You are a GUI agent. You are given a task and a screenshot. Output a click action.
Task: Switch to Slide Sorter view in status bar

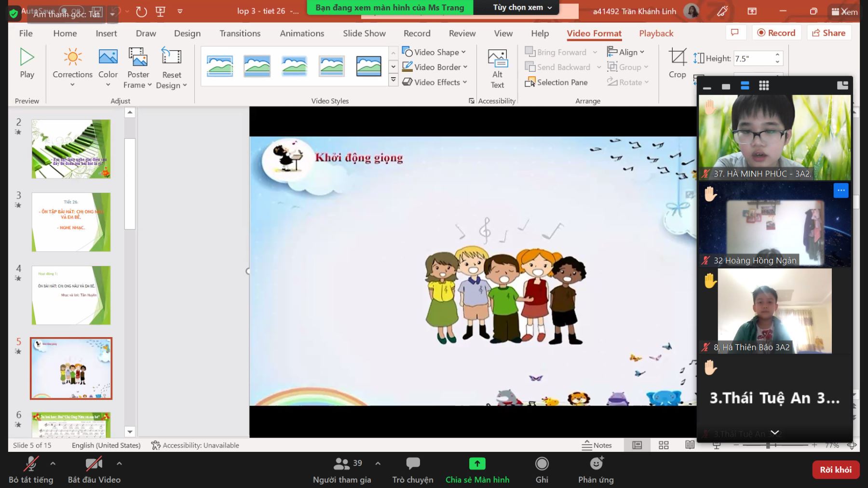point(664,445)
